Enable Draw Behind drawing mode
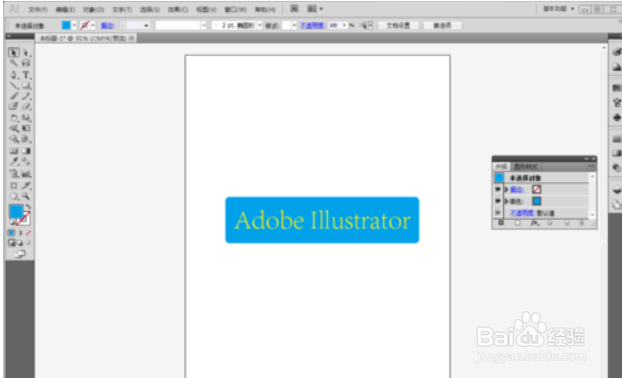Image resolution: width=622 pixels, height=378 pixels. 20,243
